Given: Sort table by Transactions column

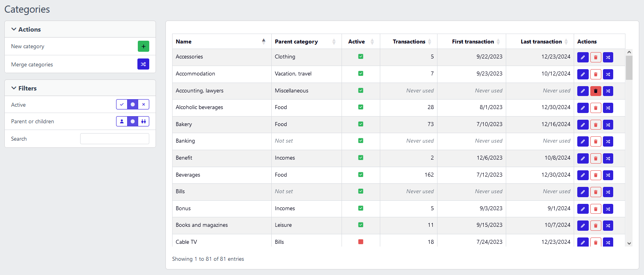Looking at the screenshot, I should (409, 41).
